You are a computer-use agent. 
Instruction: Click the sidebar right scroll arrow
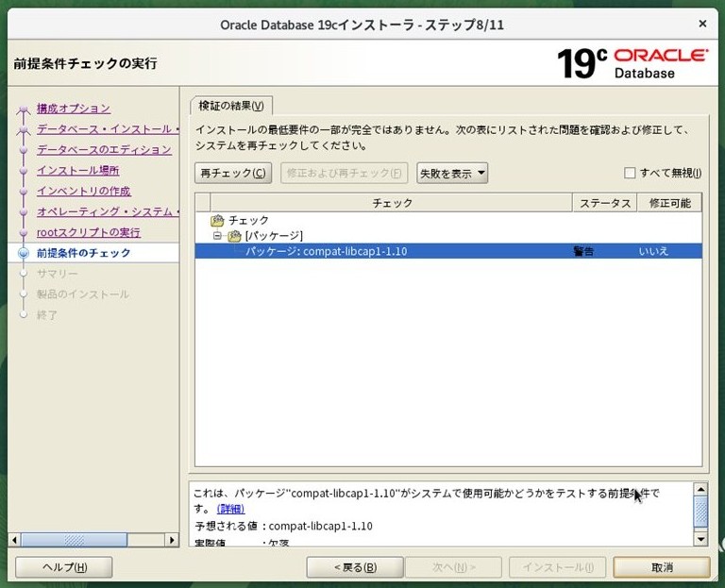[x=172, y=540]
